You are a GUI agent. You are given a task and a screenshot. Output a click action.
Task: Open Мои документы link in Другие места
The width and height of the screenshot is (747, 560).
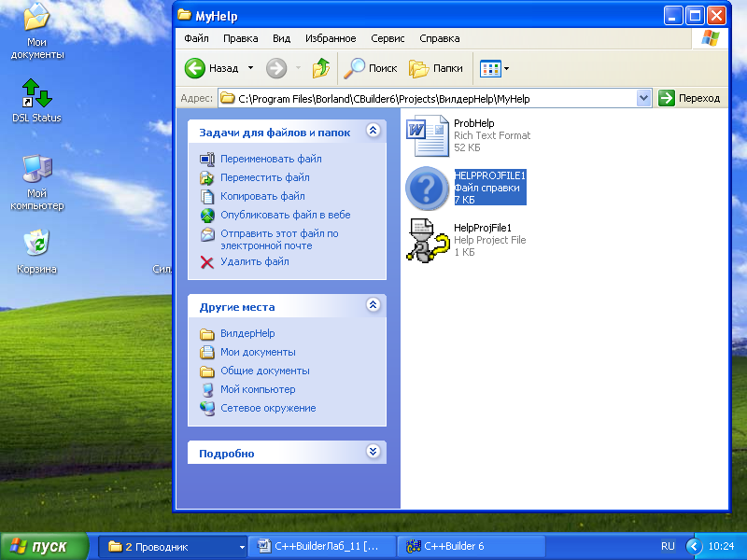[258, 352]
